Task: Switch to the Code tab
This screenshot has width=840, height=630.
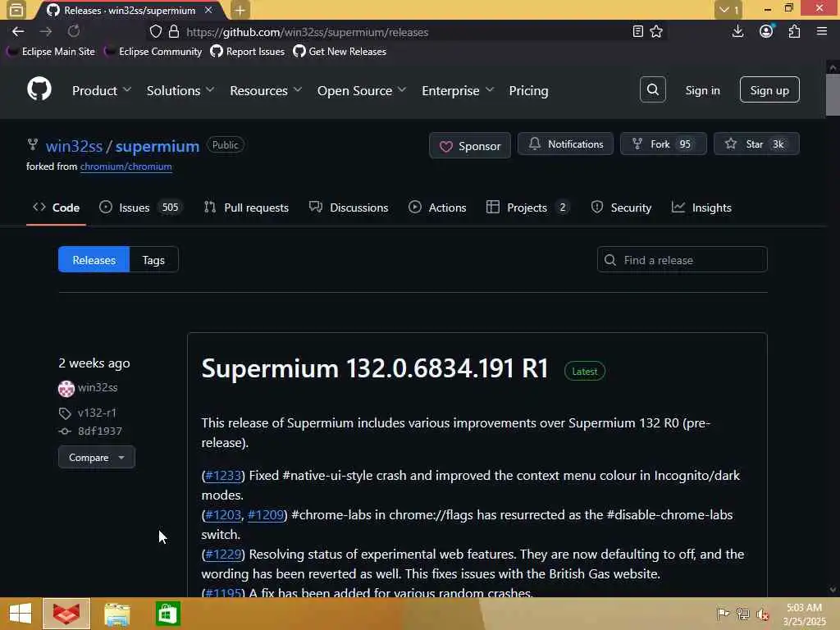Action: click(x=57, y=208)
